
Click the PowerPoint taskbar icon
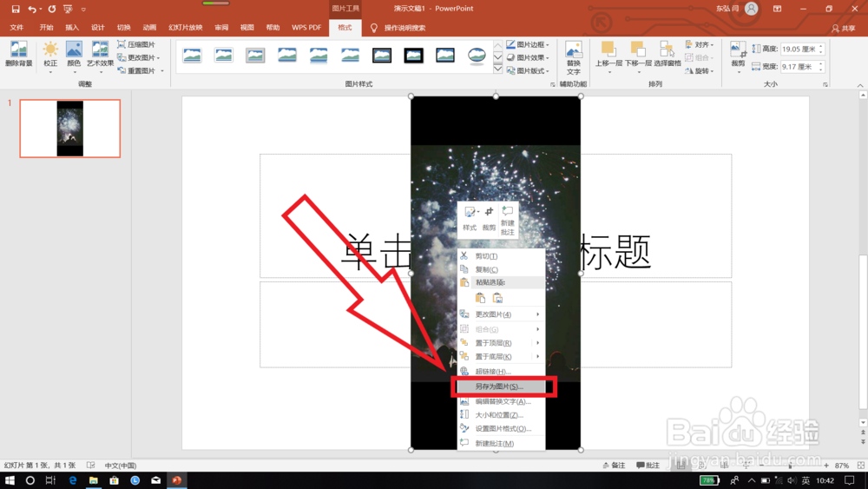(176, 480)
